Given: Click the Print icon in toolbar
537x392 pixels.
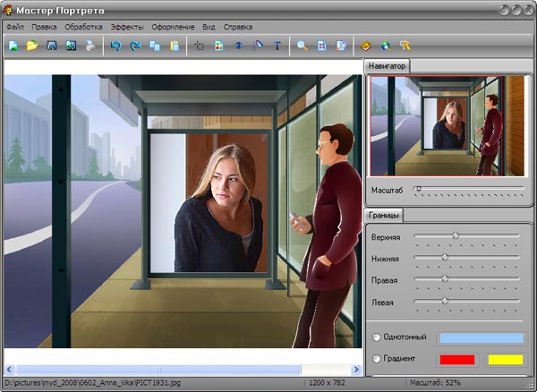Looking at the screenshot, I should pyautogui.click(x=90, y=45).
